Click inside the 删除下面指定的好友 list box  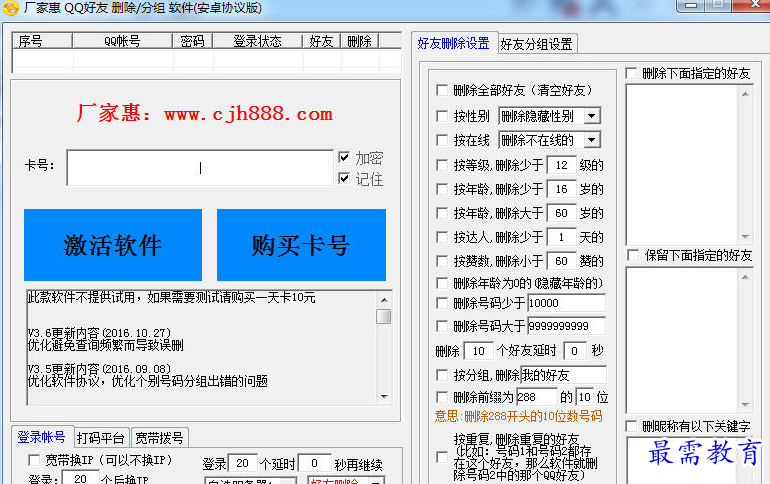pyautogui.click(x=682, y=165)
